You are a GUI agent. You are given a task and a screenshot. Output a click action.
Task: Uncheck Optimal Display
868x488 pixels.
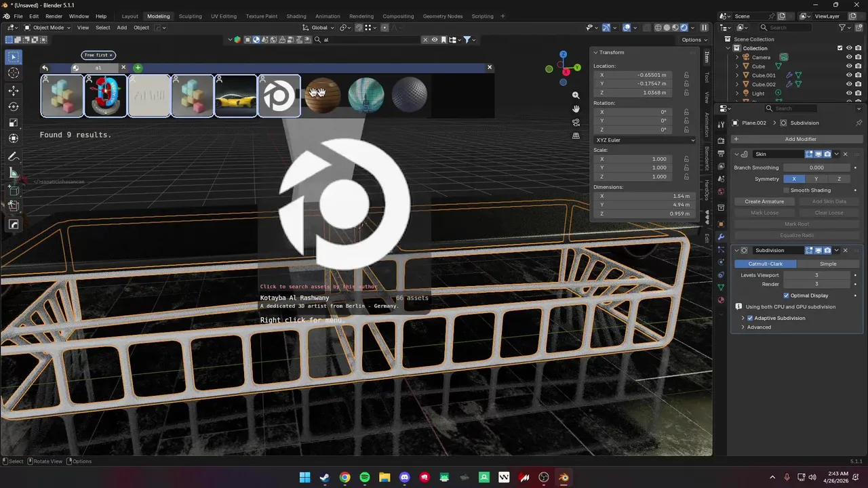[x=786, y=296]
